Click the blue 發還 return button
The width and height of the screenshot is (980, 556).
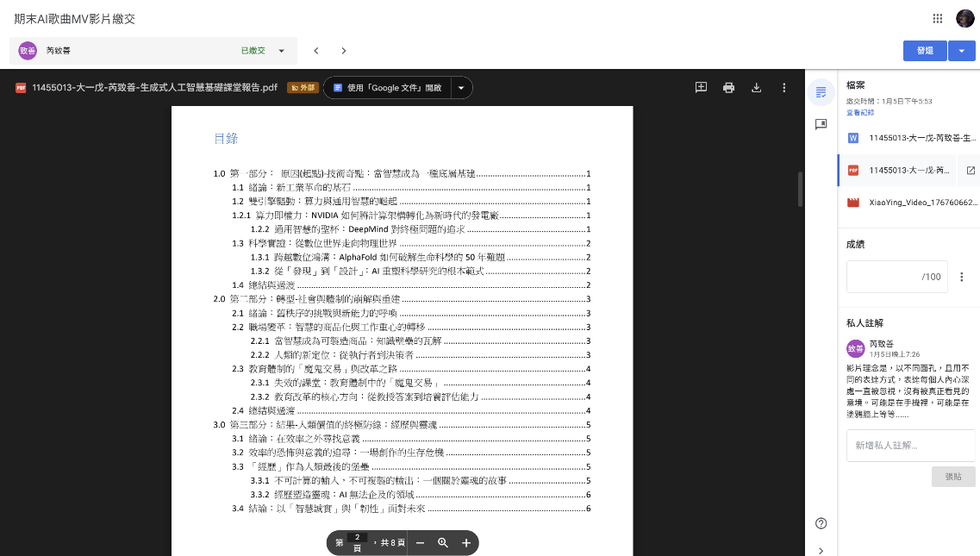(x=925, y=51)
